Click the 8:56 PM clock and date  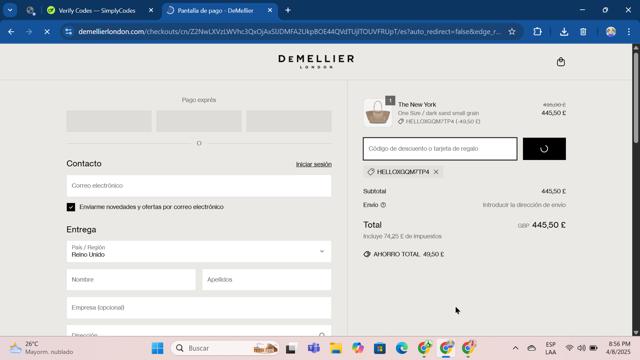click(618, 348)
